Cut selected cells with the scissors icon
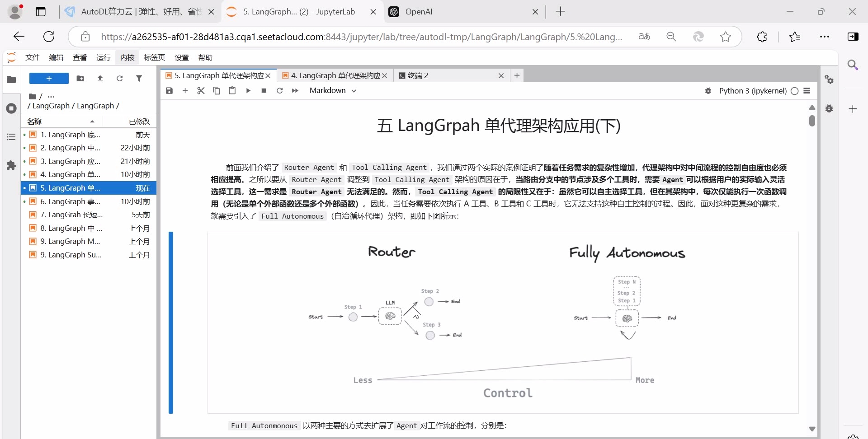The image size is (868, 439). (201, 90)
